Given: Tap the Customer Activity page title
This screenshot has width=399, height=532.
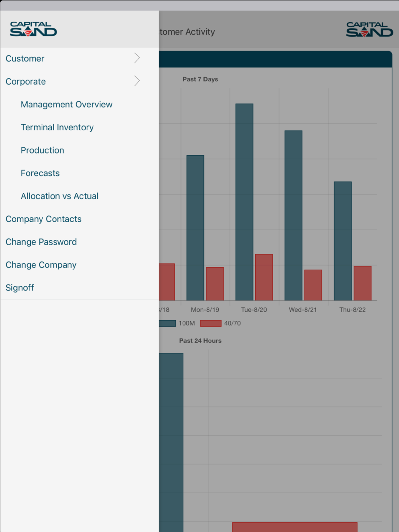Looking at the screenshot, I should [187, 32].
